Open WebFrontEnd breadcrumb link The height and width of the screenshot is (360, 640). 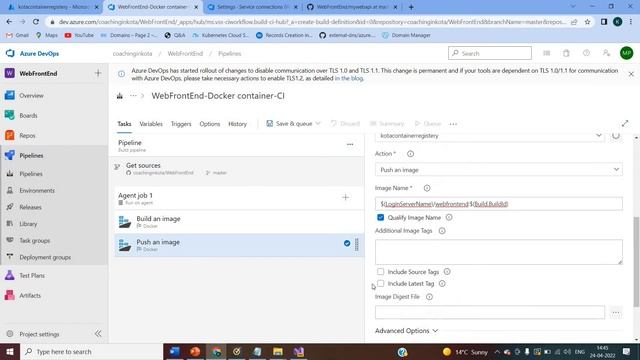185,53
